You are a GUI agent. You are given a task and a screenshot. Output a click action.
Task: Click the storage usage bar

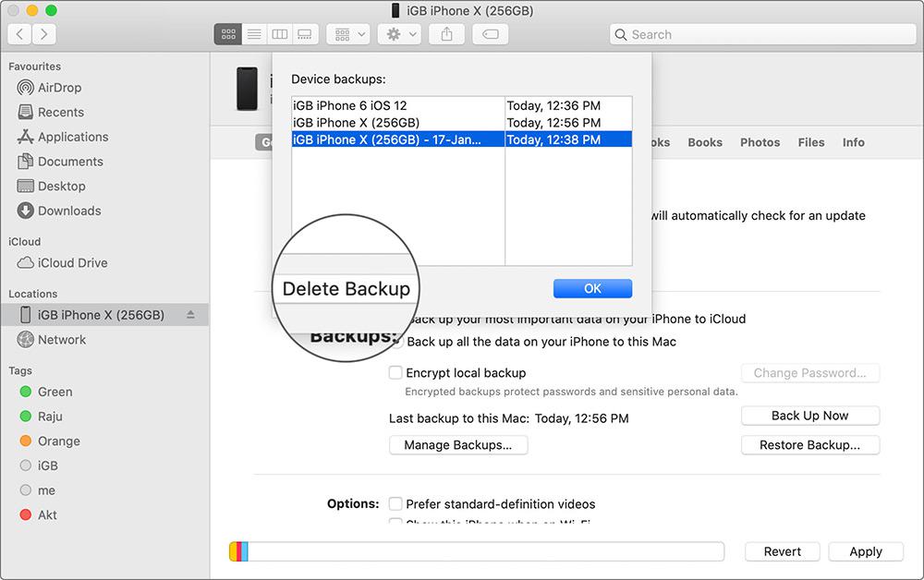[x=477, y=551]
